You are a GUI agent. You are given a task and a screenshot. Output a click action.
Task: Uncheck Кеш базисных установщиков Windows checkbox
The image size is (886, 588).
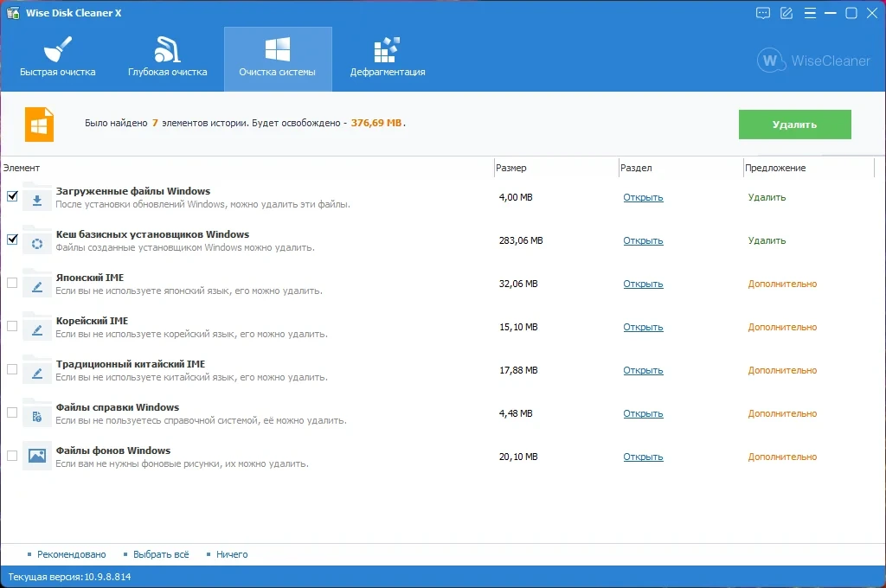coord(12,240)
